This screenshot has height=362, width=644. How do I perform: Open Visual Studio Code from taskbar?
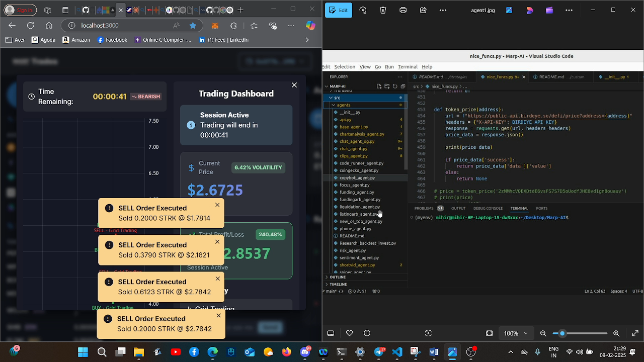[397, 352]
